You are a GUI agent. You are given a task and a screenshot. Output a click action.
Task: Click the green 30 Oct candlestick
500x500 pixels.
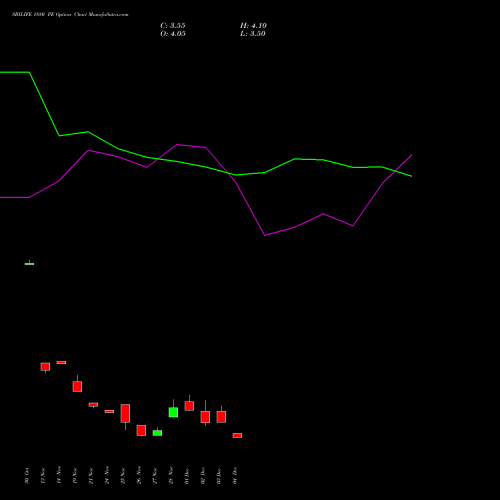[29, 264]
